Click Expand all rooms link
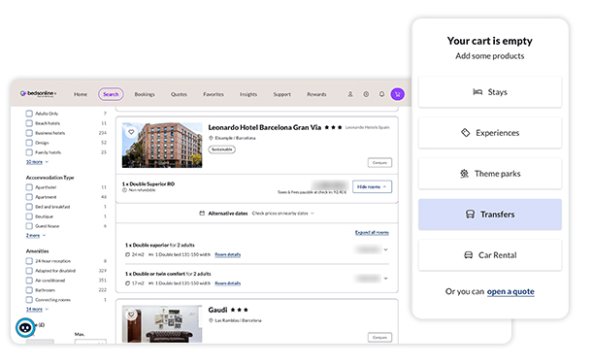The height and width of the screenshot is (364, 592). click(372, 233)
